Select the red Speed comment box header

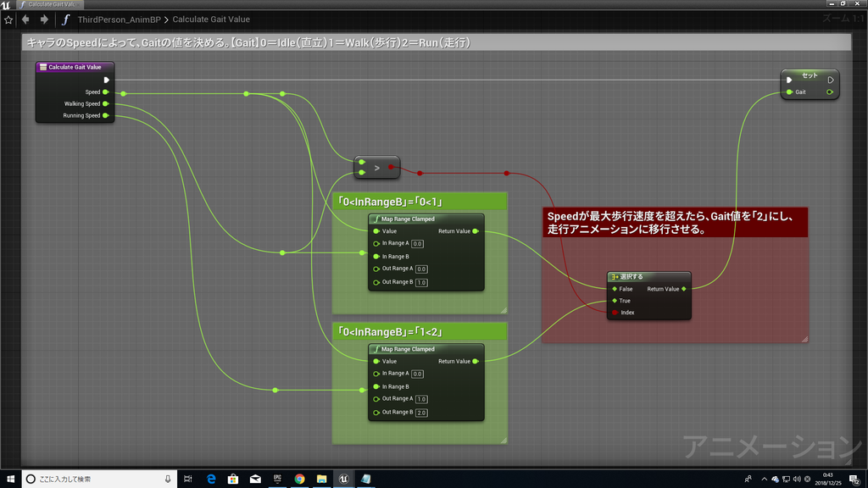click(675, 223)
